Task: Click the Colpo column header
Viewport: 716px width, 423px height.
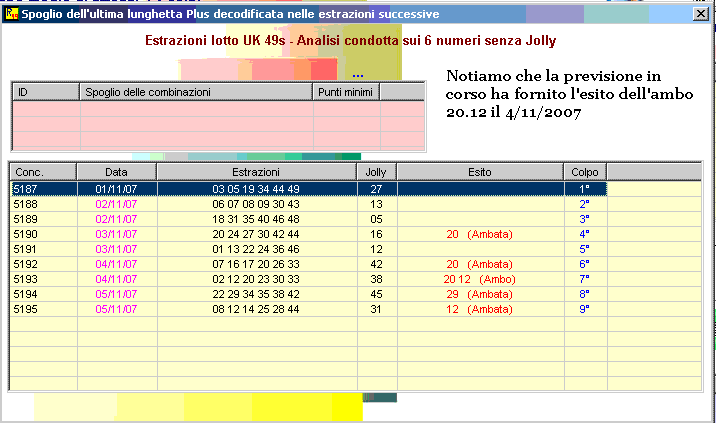Action: pos(585,172)
